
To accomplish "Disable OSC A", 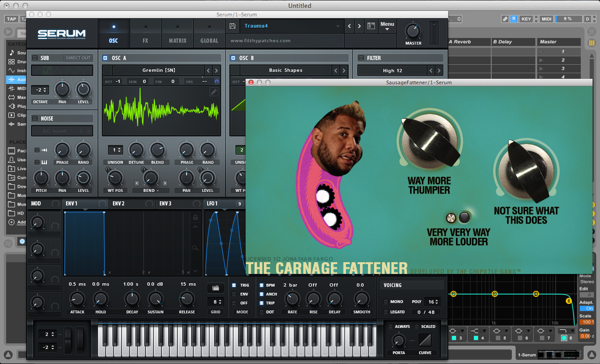I will click(105, 58).
